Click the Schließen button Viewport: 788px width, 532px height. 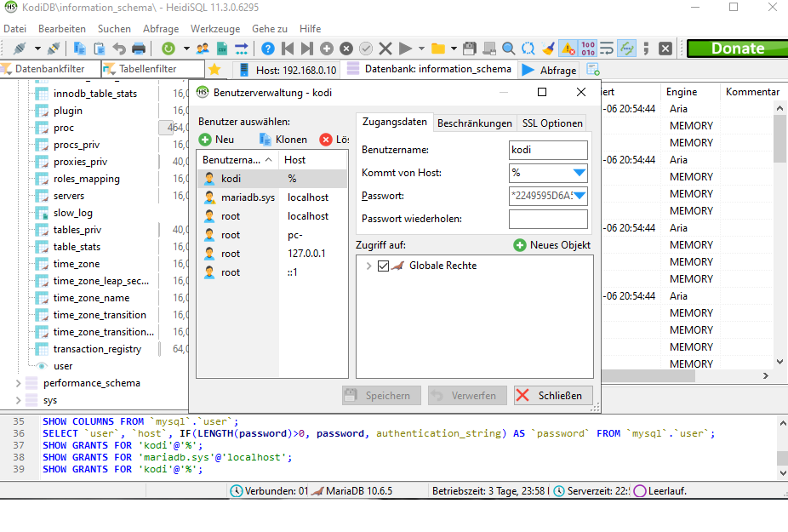pos(553,396)
